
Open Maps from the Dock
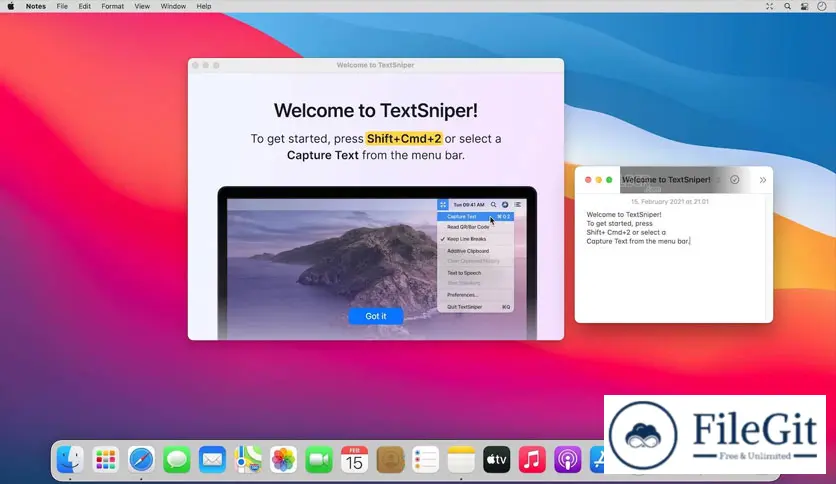click(248, 459)
